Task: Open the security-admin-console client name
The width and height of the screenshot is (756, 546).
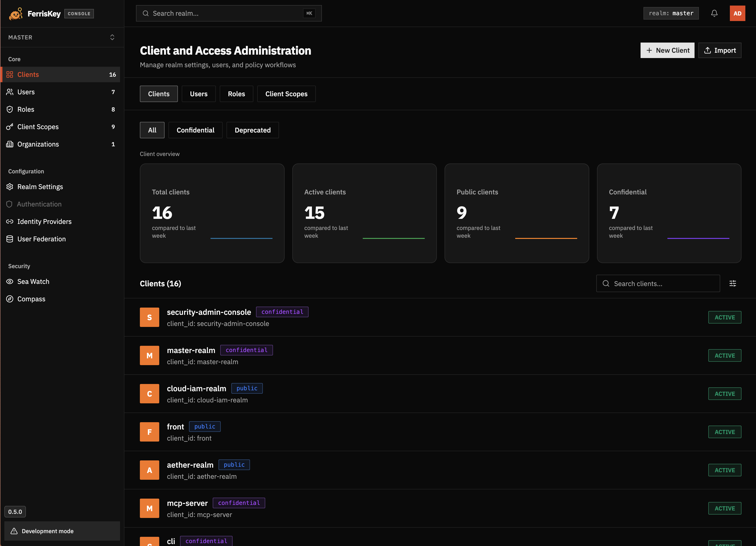Action: tap(209, 312)
